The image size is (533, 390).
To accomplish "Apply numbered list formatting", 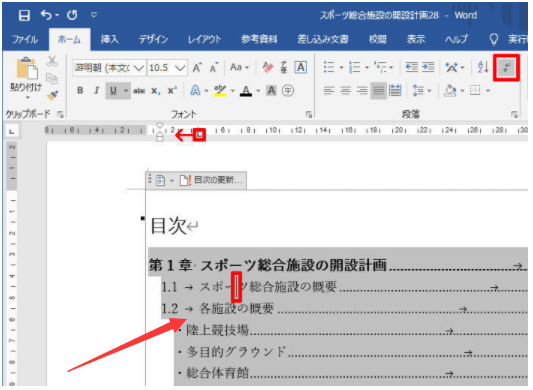I will pos(355,67).
